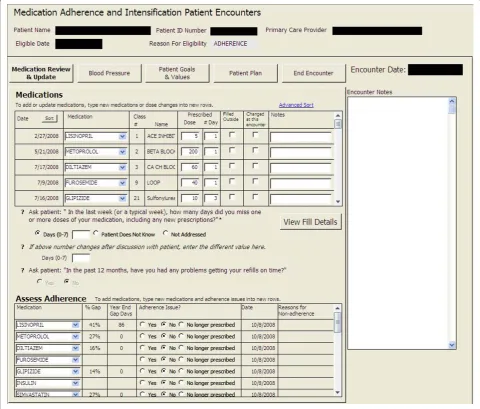Viewport: 480px width, 409px height.
Task: Select the End Encounter tab
Action: tap(313, 73)
